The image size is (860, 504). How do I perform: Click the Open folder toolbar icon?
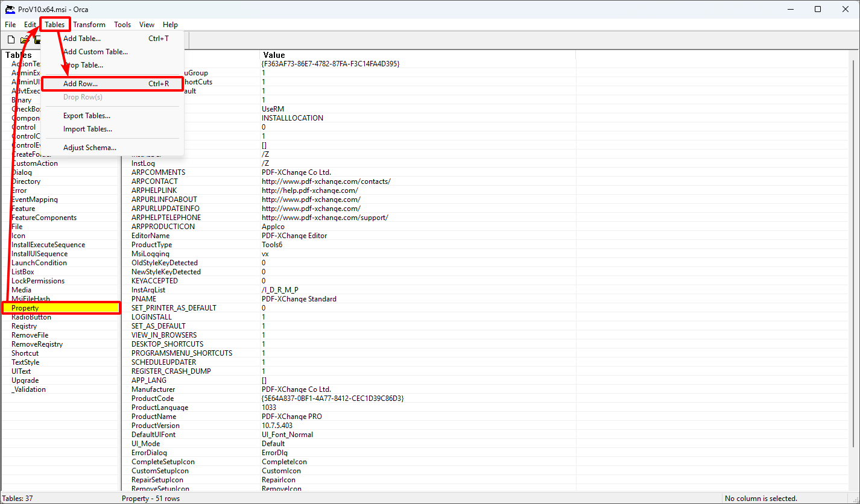pos(24,40)
